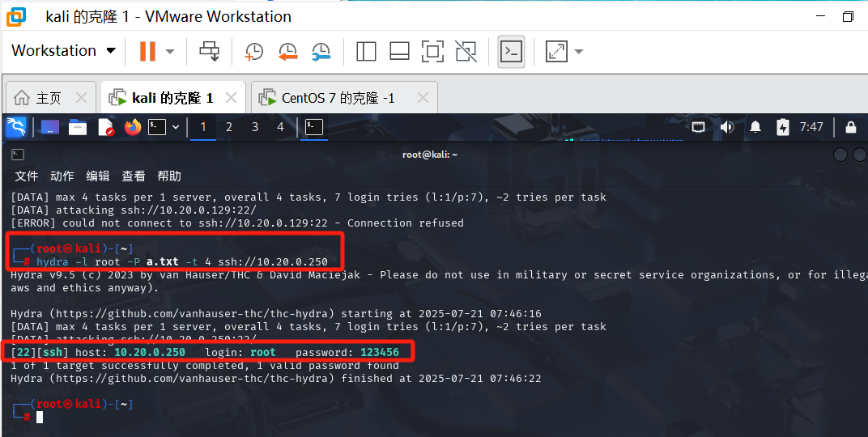Click the found password 123456 text

(x=380, y=352)
